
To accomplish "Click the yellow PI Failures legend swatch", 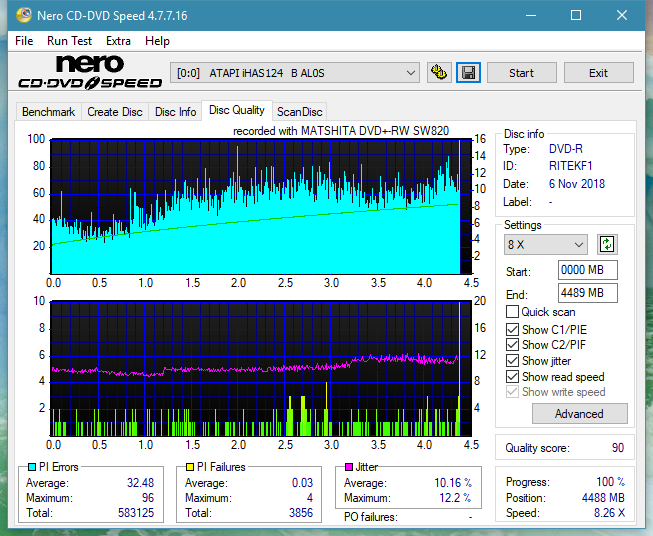I will pos(190,467).
